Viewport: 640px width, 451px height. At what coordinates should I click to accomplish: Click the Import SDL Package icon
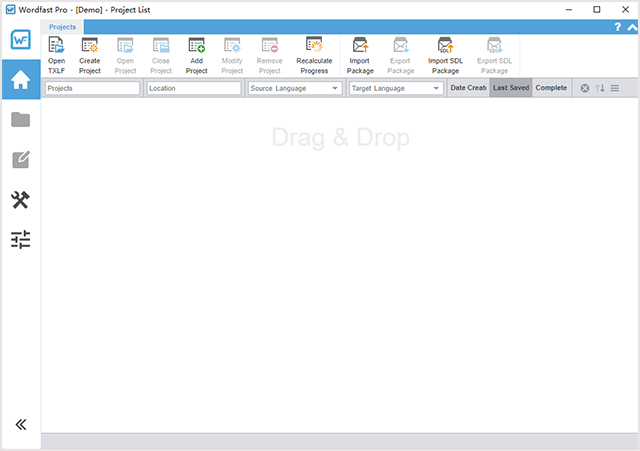(x=445, y=45)
